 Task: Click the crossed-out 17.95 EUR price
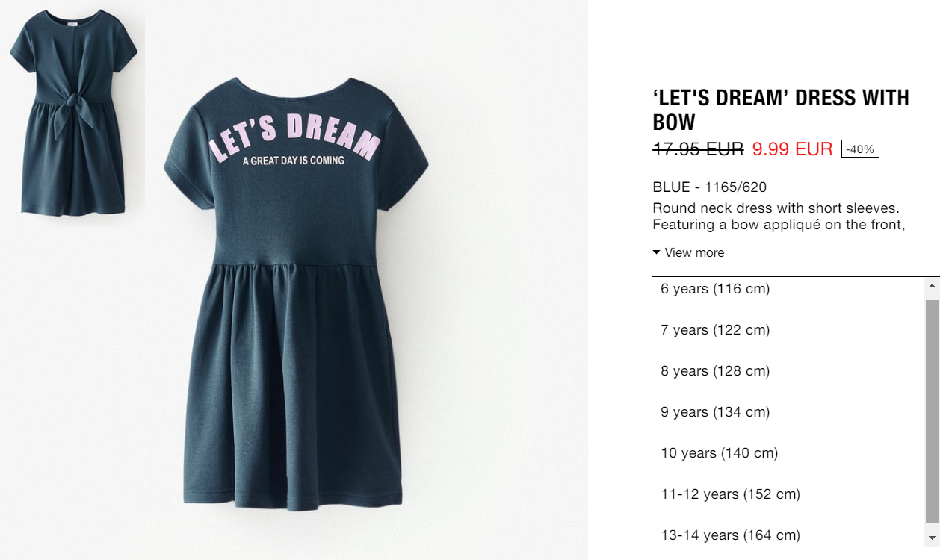click(x=698, y=149)
